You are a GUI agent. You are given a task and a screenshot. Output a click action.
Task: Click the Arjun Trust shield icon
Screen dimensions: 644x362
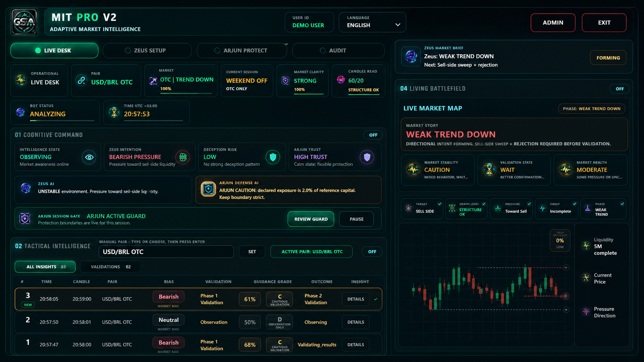(x=367, y=157)
